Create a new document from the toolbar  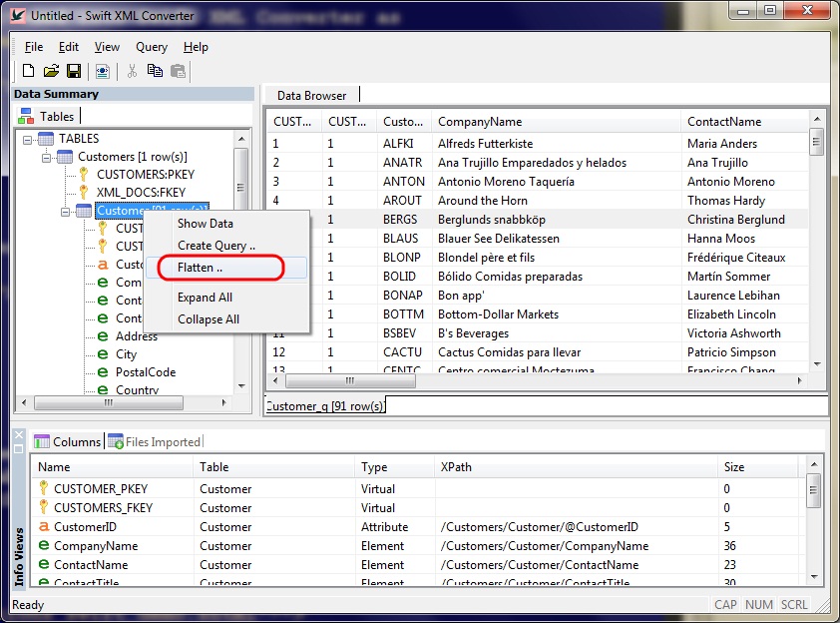(28, 71)
